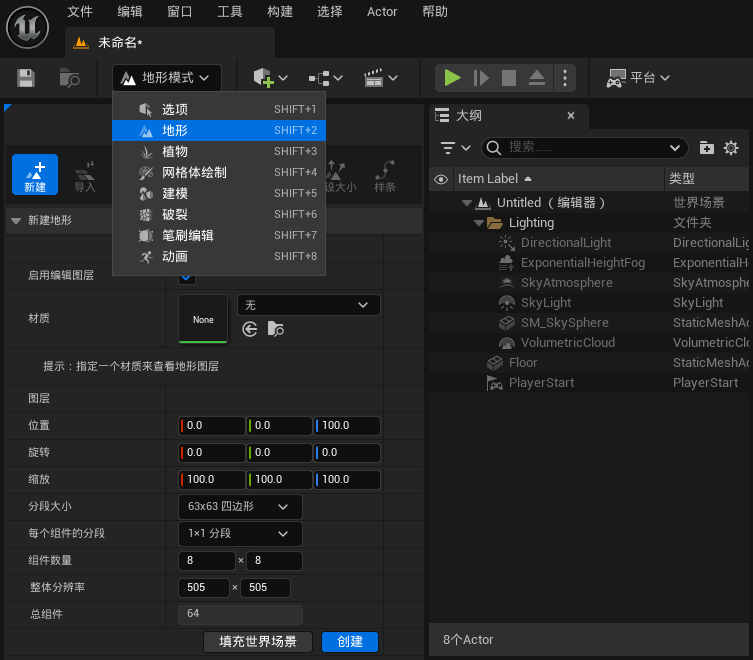Click the Unreal Engine logo icon
This screenshot has height=660, width=753.
coord(27,27)
